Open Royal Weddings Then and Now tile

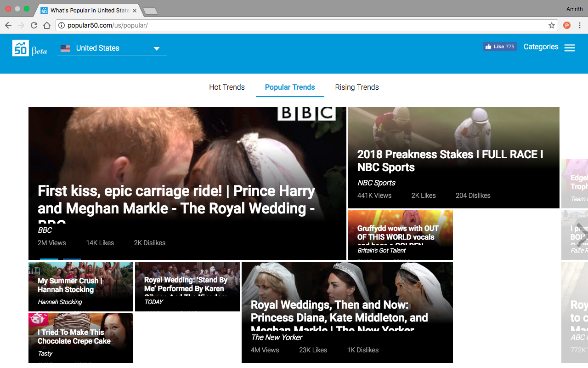point(347,312)
